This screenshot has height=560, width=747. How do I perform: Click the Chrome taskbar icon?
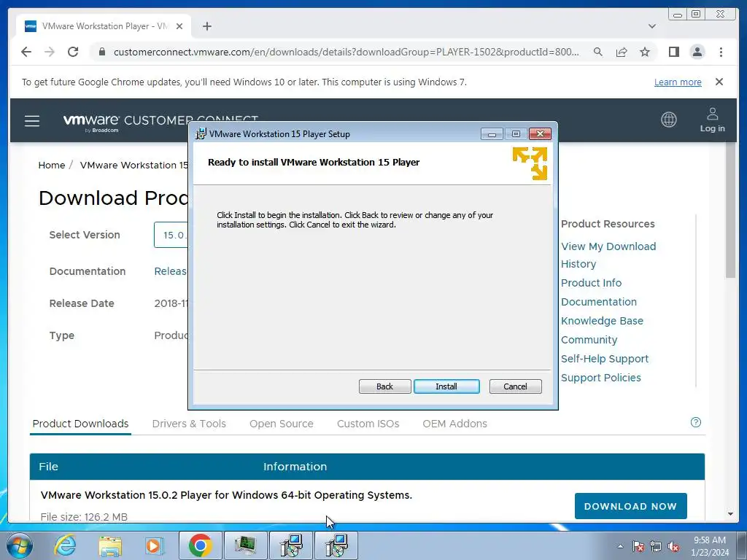[200, 545]
